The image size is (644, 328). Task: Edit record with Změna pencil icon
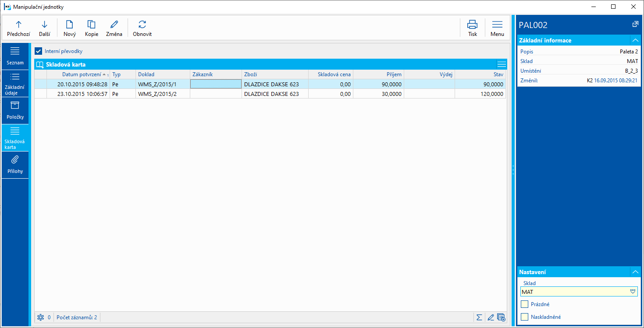(114, 28)
